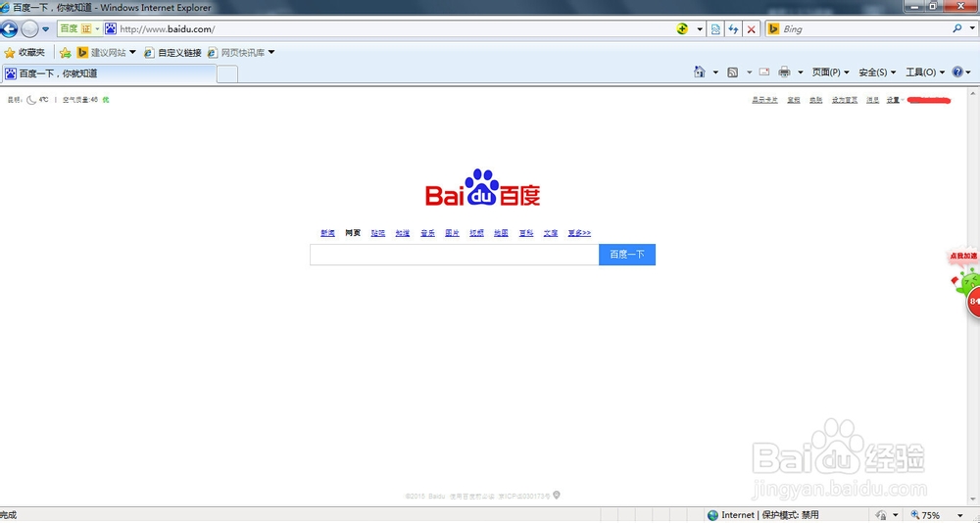Select the 百度一下，你就知道 tab
The width and height of the screenshot is (980, 523).
point(110,73)
